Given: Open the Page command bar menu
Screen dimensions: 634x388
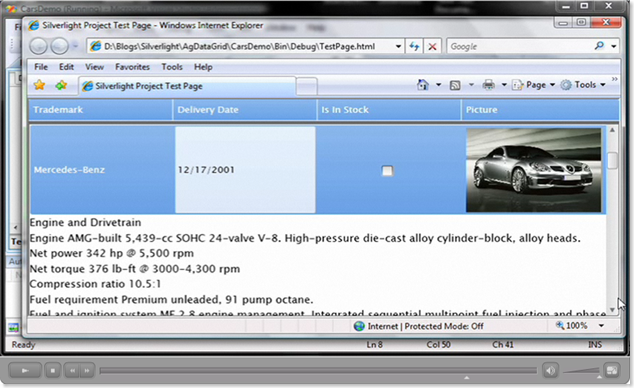Looking at the screenshot, I should [x=533, y=84].
